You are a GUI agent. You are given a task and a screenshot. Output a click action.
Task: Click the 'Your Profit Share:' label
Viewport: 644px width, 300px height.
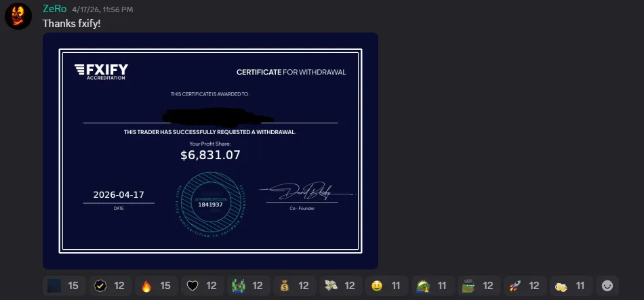tap(210, 144)
